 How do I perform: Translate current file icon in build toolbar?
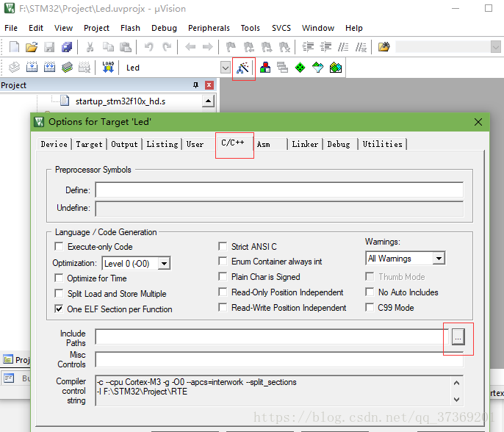pos(14,68)
